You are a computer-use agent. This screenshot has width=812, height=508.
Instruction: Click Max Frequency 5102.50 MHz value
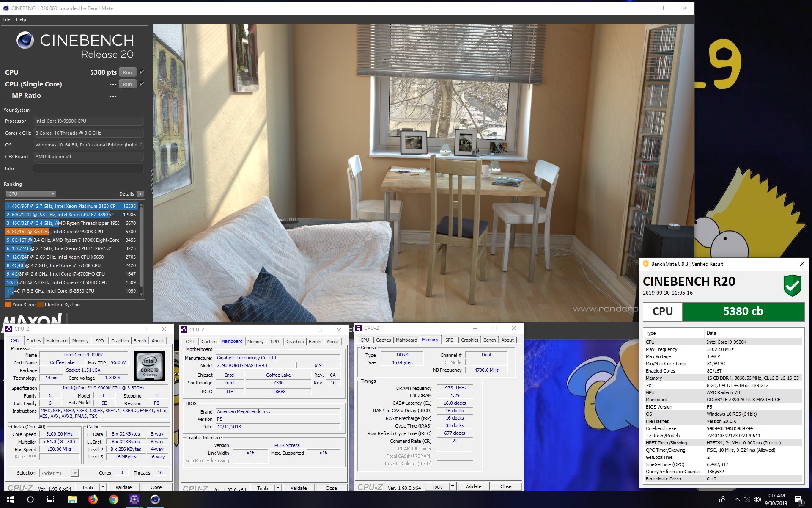tap(720, 349)
